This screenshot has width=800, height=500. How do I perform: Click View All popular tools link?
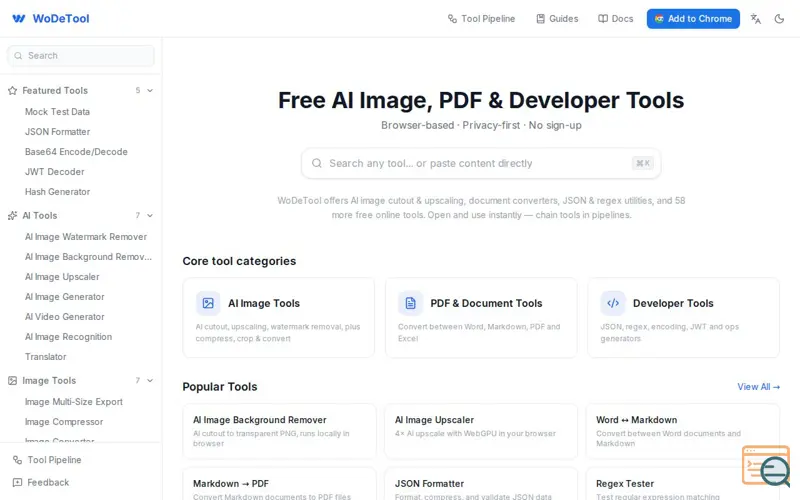pyautogui.click(x=758, y=387)
